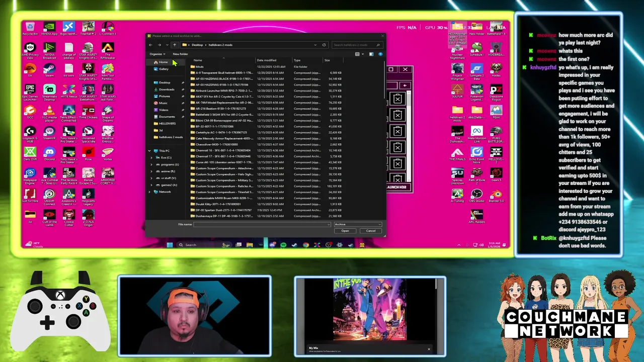This screenshot has height=362, width=644.
Task: Open pinned Documents location
Action: [167, 117]
